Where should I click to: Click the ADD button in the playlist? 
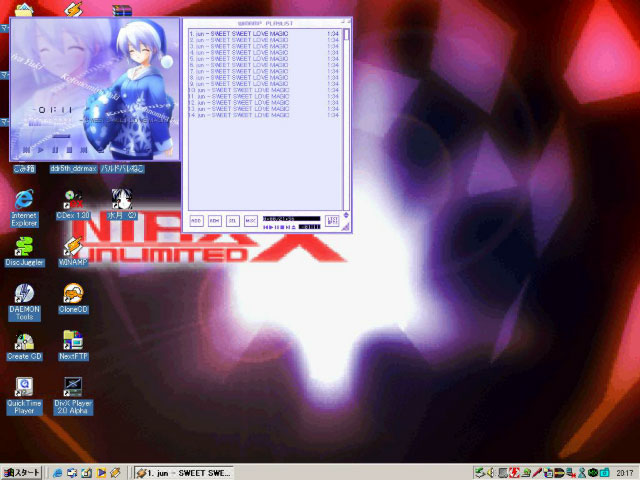[197, 220]
